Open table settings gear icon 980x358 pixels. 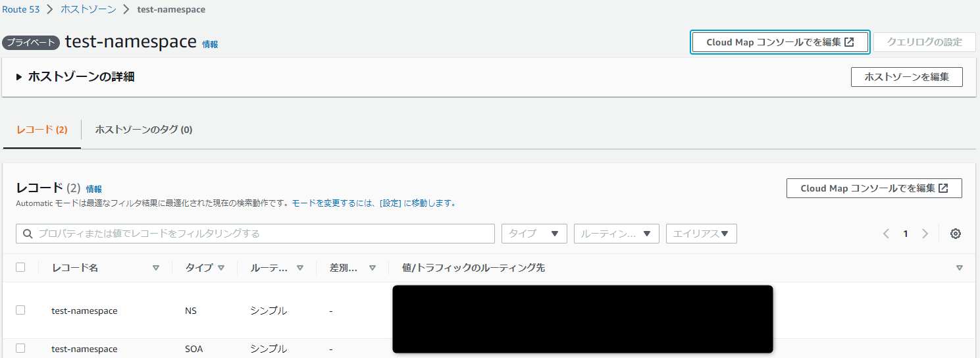coord(956,234)
